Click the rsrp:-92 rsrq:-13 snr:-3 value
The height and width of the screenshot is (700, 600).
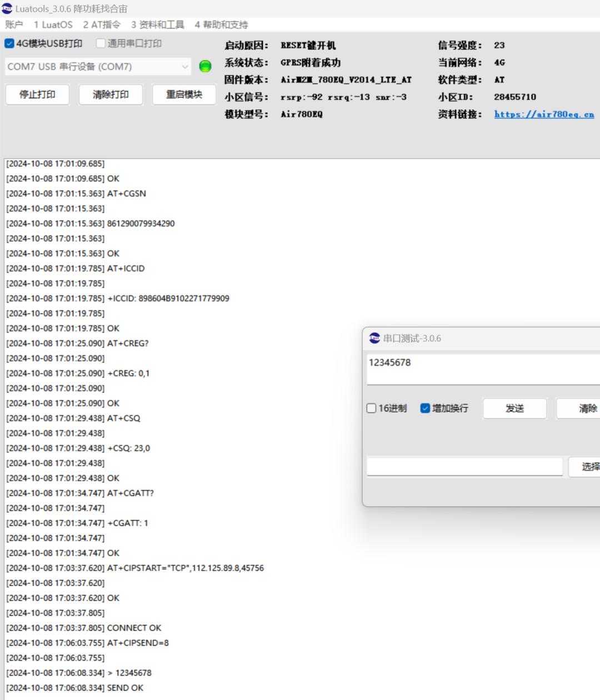[343, 97]
